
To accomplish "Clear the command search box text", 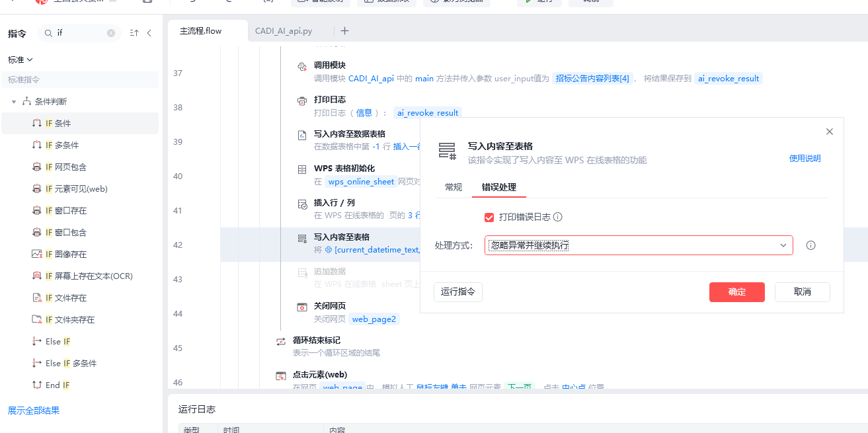I will (x=111, y=33).
